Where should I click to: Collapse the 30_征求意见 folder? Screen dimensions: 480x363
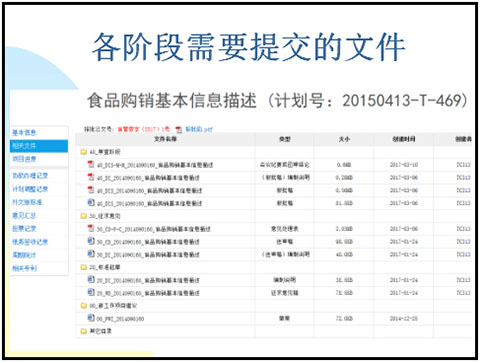point(84,216)
